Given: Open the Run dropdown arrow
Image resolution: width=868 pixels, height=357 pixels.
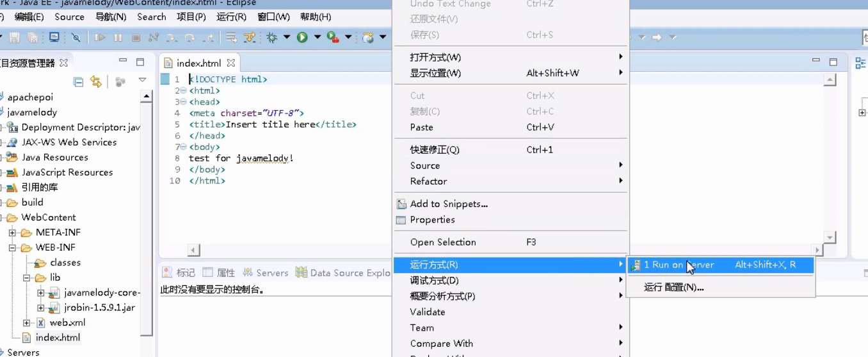Looking at the screenshot, I should pos(317,38).
